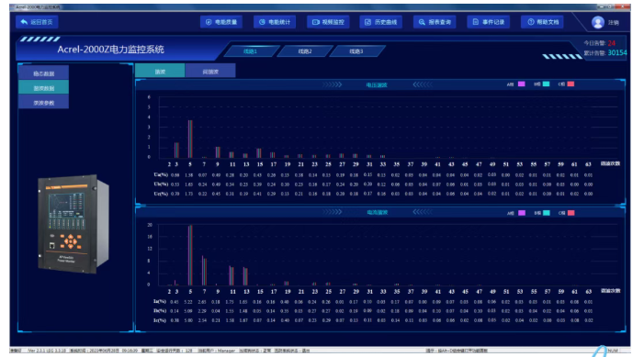The image size is (644, 357).
Task: Switch to the 线路2 tab
Action: (305, 51)
